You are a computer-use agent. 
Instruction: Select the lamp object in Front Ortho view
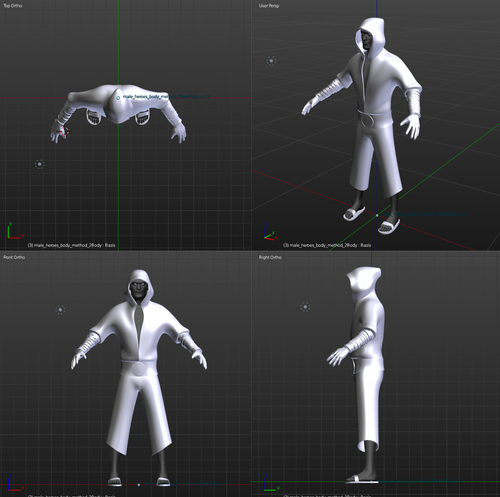pyautogui.click(x=60, y=310)
